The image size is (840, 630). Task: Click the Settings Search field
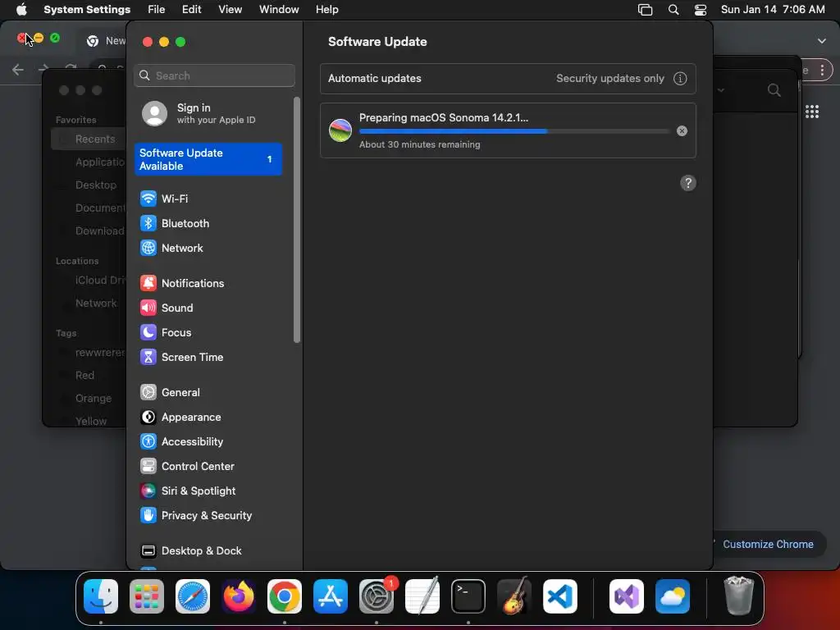point(214,75)
